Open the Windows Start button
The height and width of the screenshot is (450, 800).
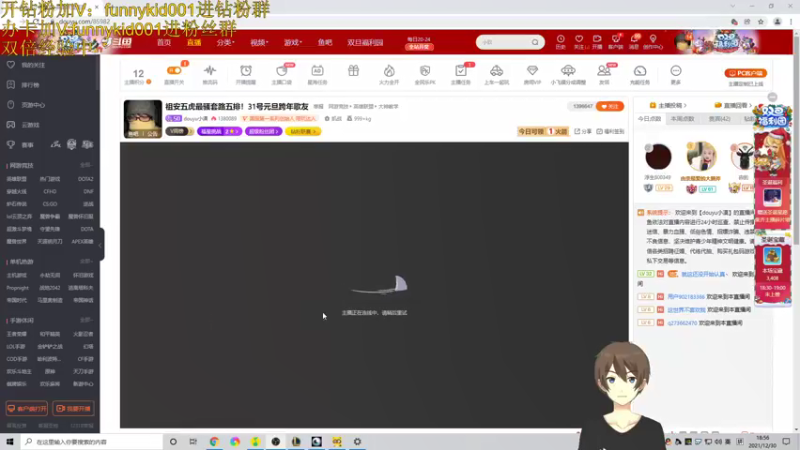[x=10, y=441]
